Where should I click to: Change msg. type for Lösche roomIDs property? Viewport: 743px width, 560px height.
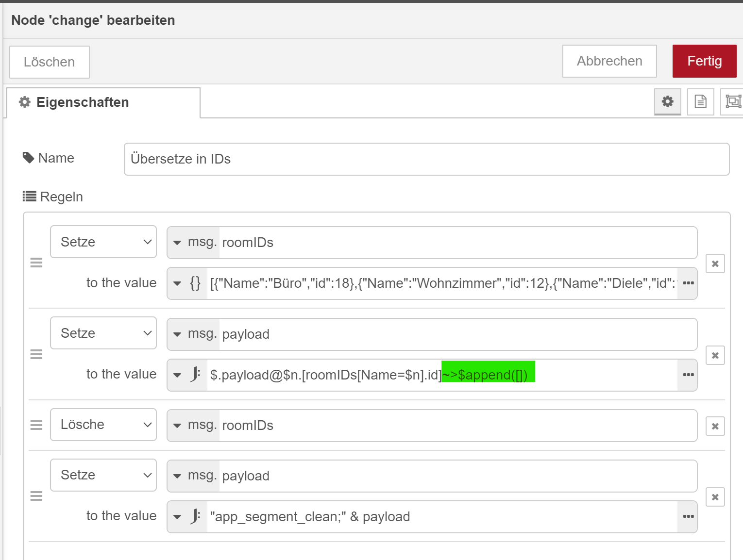[194, 425]
